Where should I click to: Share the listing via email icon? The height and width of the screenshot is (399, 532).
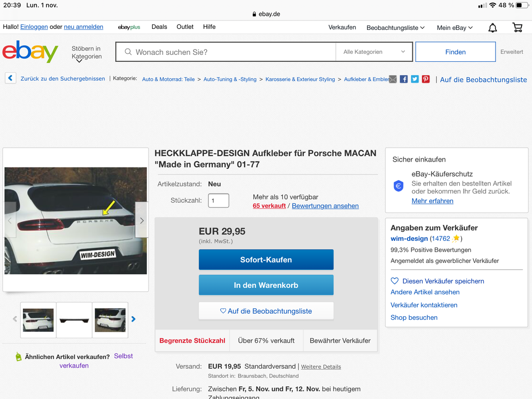[x=392, y=79]
